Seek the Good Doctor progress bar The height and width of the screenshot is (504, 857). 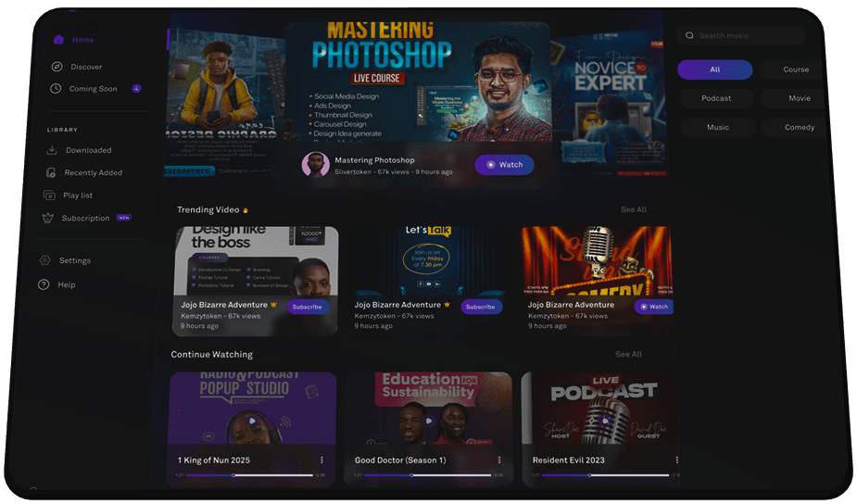click(x=427, y=475)
